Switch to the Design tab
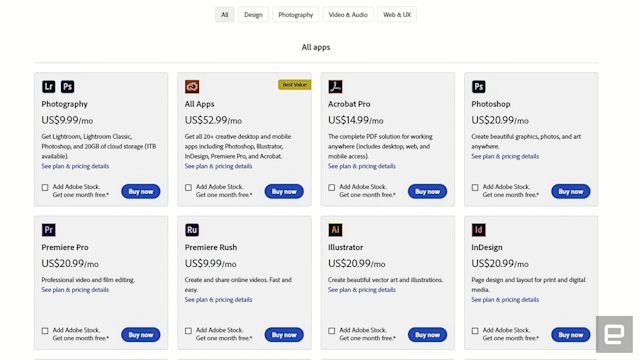Image resolution: width=640 pixels, height=360 pixels. [253, 15]
